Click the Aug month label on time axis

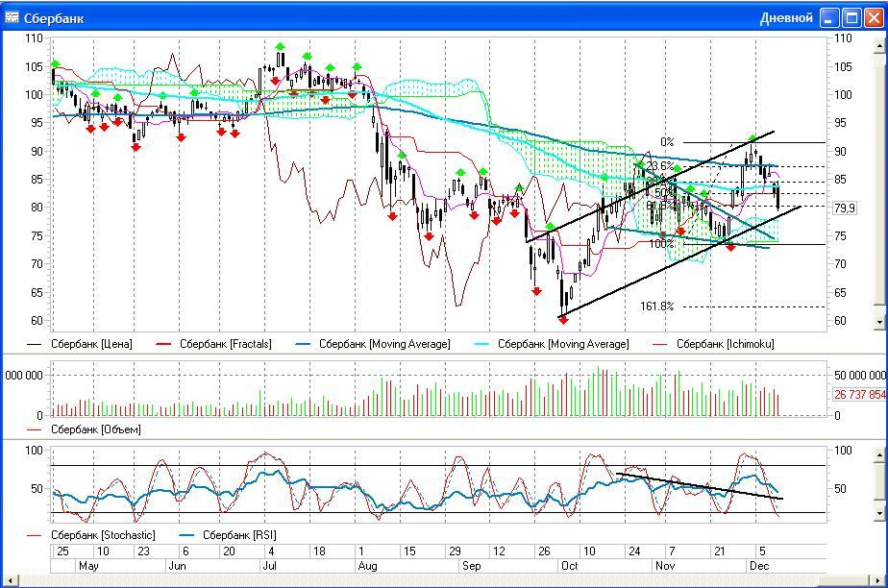click(367, 566)
